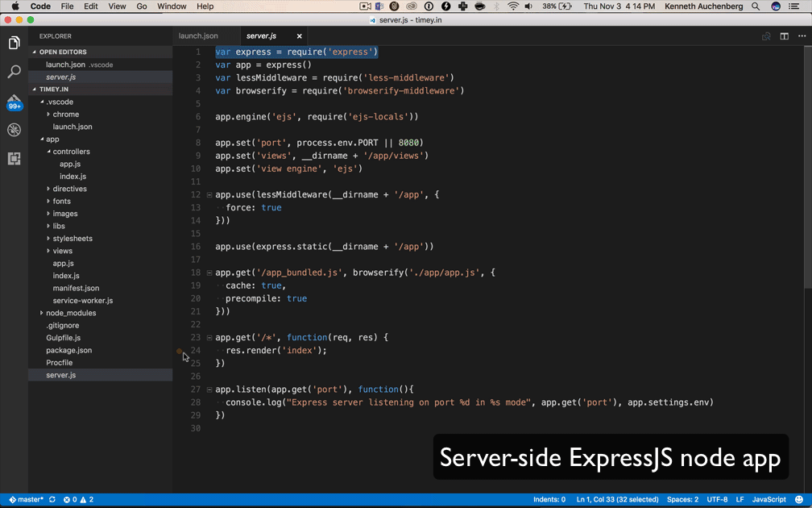Expand the node_modules folder
Viewport: 812px width, 508px height.
pos(41,313)
